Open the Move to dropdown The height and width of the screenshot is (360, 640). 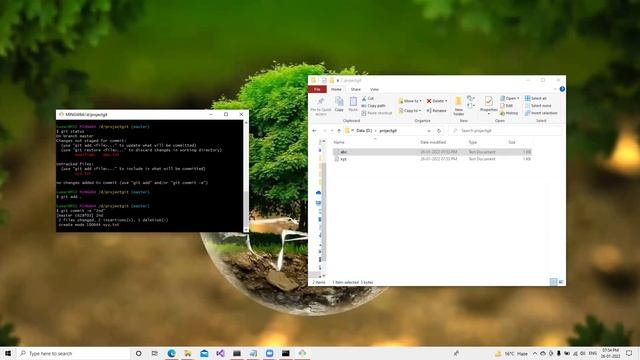[x=410, y=101]
